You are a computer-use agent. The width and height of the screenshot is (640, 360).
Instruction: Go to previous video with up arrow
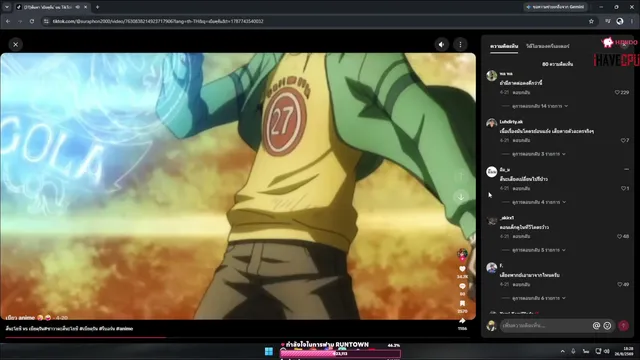coord(461,176)
